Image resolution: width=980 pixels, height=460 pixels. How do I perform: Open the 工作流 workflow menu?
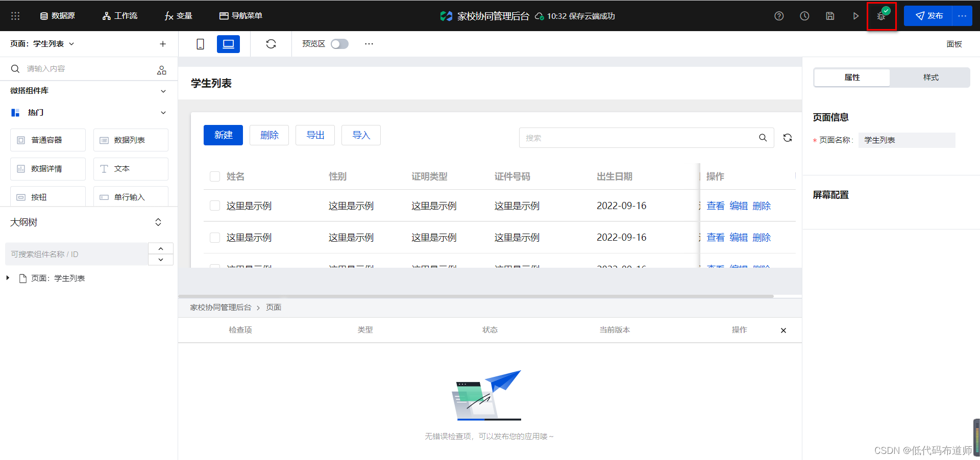click(x=120, y=16)
